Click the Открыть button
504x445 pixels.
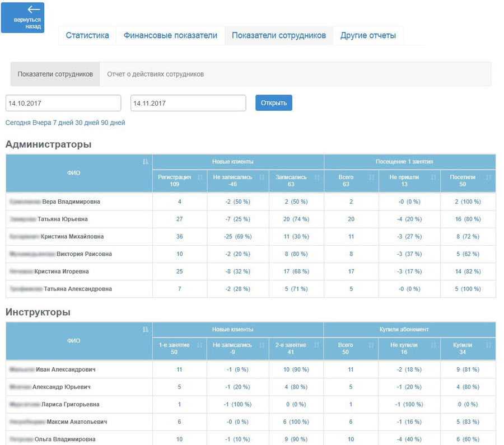pos(273,102)
